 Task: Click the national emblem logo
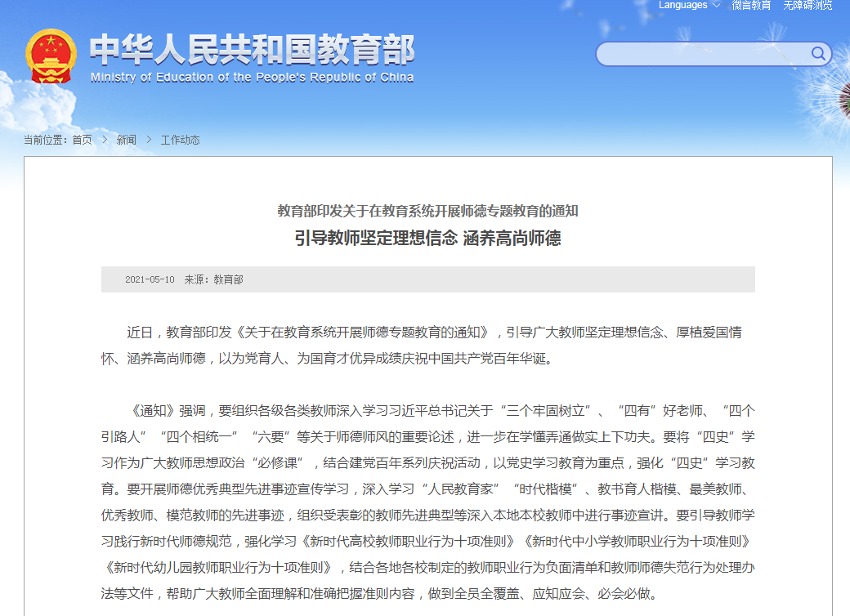(51, 56)
